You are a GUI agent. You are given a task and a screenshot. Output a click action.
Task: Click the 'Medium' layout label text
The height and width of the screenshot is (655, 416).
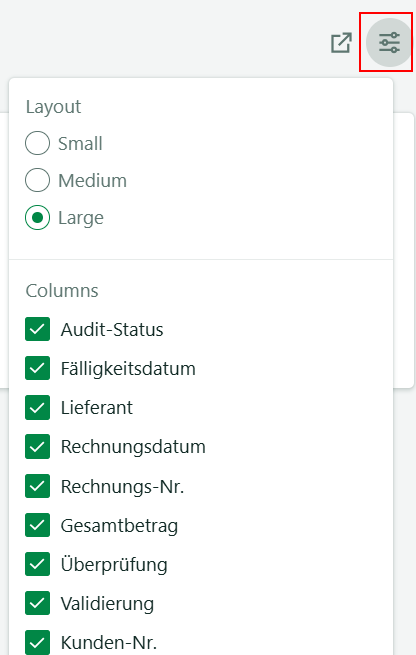92,180
